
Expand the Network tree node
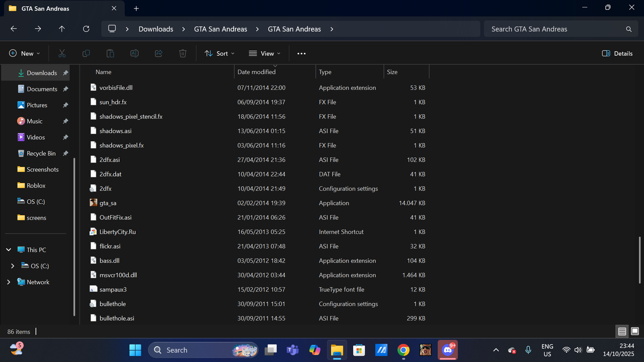coord(9,282)
